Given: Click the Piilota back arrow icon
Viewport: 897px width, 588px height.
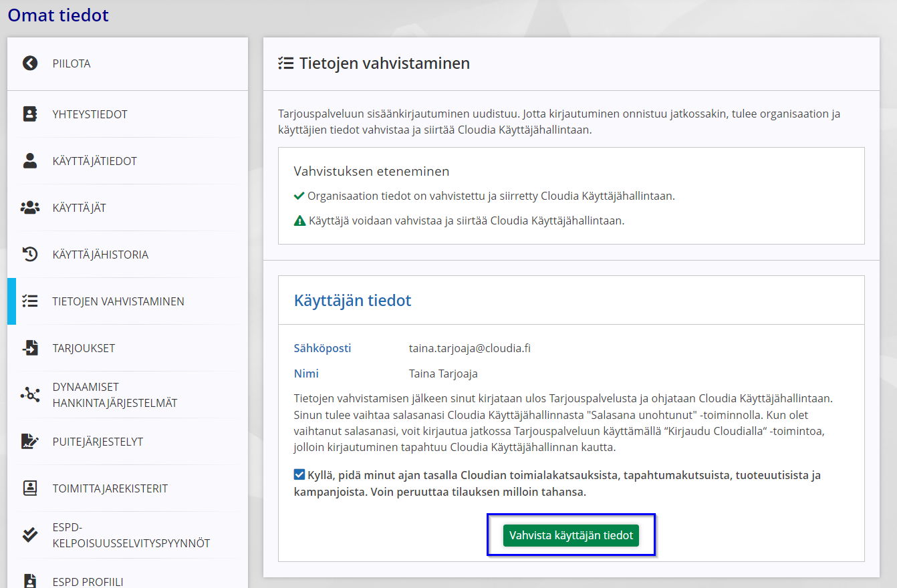Looking at the screenshot, I should click(29, 63).
